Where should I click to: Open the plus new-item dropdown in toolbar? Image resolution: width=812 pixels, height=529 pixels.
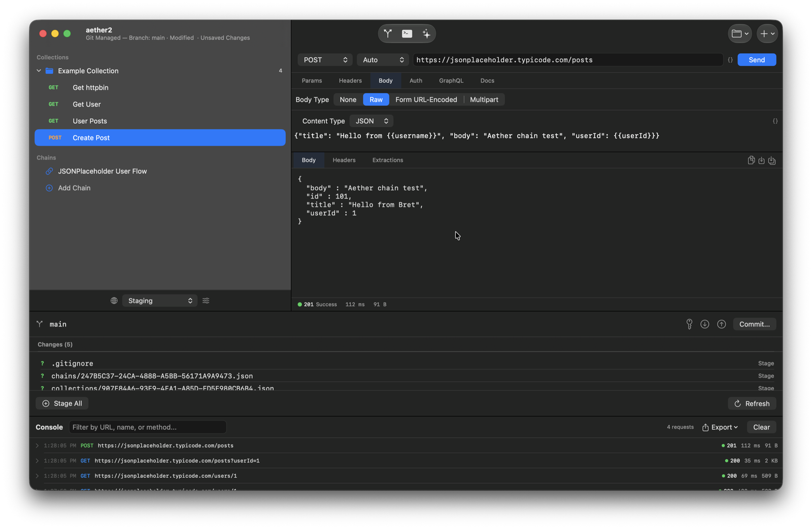[x=767, y=33]
